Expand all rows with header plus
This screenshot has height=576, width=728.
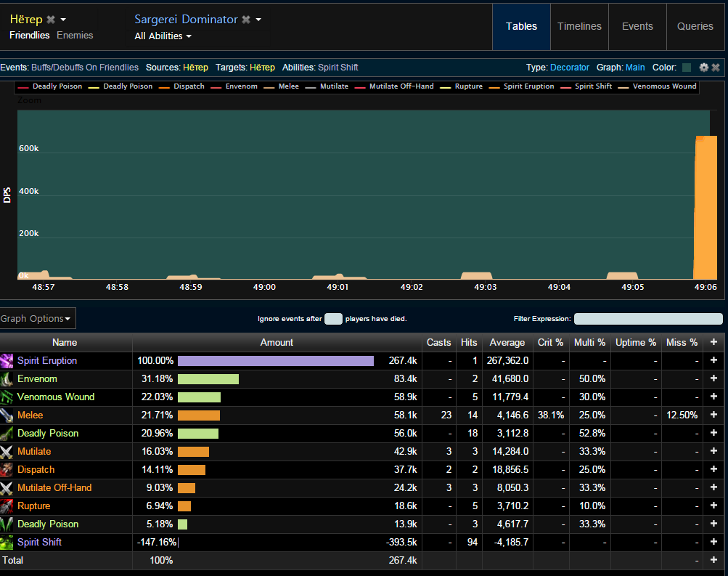713,342
